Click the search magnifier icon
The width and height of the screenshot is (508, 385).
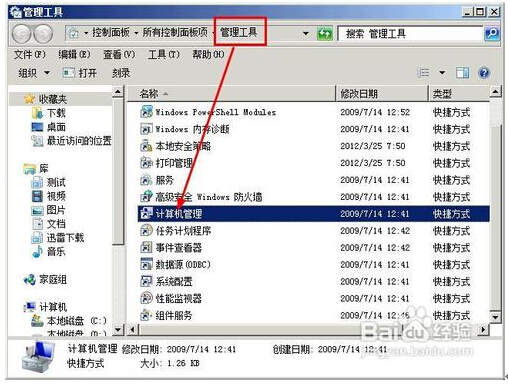[492, 33]
